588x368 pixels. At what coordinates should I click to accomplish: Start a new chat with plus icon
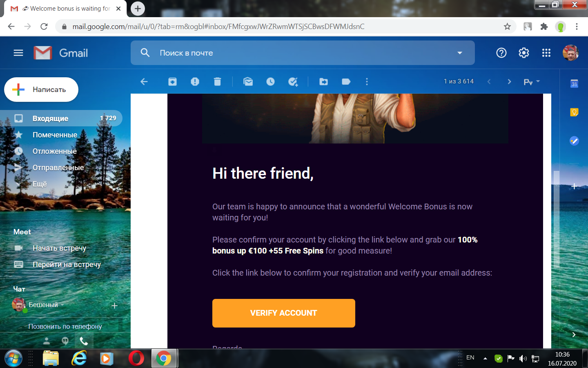tap(114, 305)
